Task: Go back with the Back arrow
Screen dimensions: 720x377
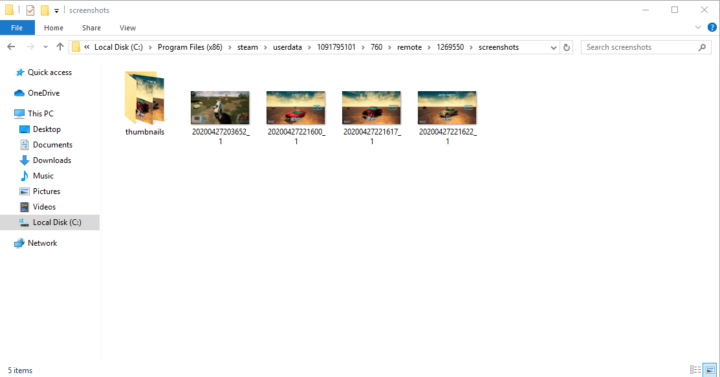Action: [x=11, y=47]
